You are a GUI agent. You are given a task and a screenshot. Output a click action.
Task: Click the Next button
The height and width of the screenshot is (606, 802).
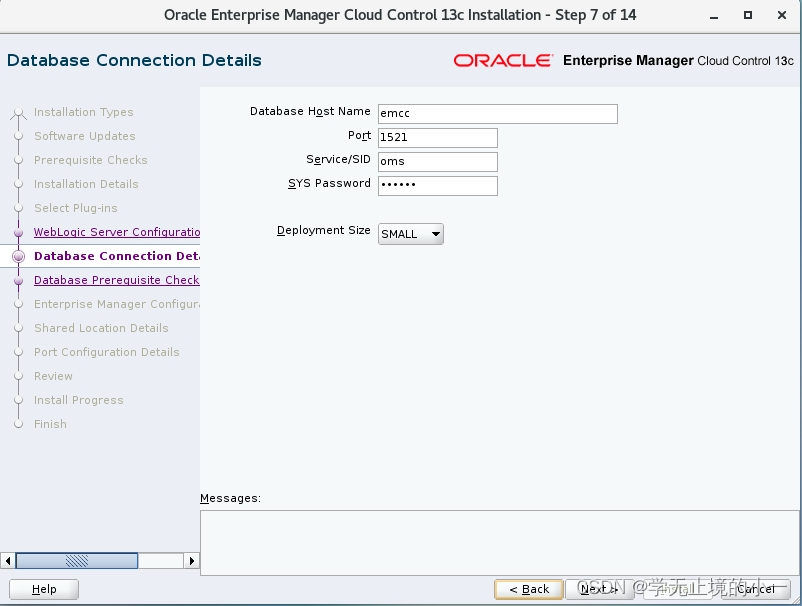tap(599, 589)
